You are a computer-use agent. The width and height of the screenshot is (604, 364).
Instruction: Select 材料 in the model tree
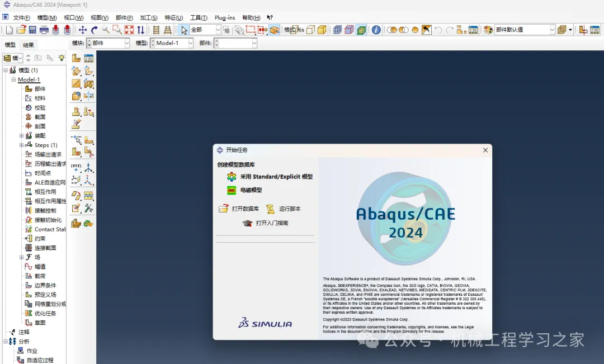(x=40, y=98)
